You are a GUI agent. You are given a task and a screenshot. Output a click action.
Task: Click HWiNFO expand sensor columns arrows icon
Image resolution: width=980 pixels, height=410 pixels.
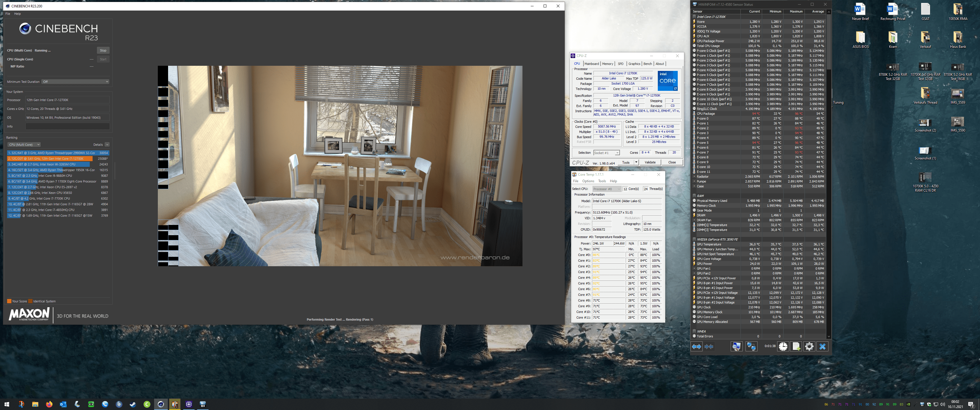coord(696,346)
